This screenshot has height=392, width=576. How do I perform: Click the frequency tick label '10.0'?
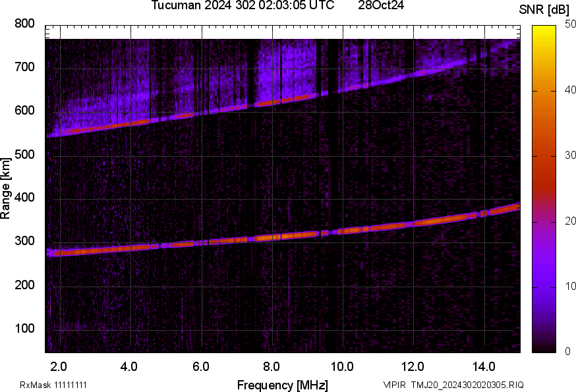coord(342,367)
